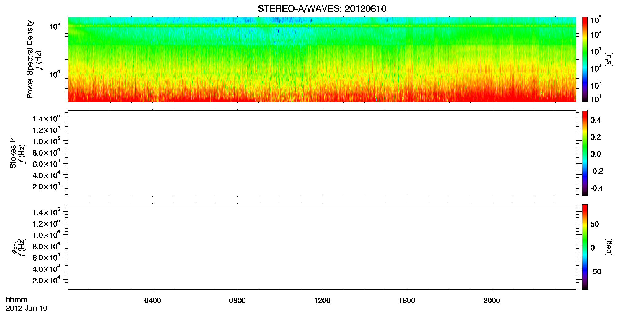Click the hhmm axis label

[17, 300]
